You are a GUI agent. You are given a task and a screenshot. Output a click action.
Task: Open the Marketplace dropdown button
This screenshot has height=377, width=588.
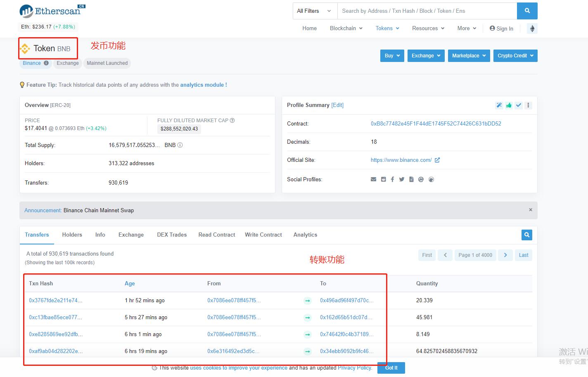coord(469,56)
